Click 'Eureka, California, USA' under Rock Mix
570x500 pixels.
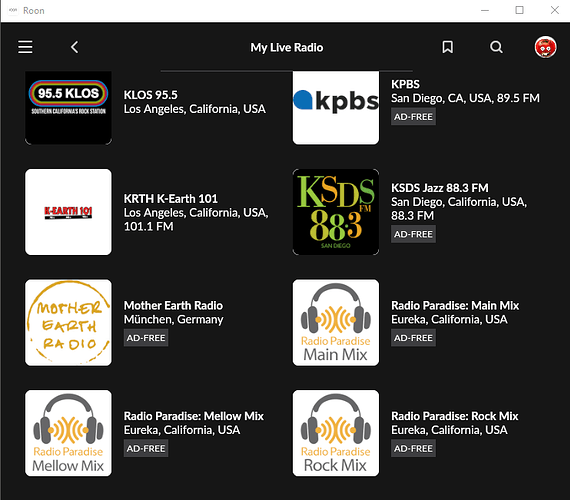click(449, 430)
